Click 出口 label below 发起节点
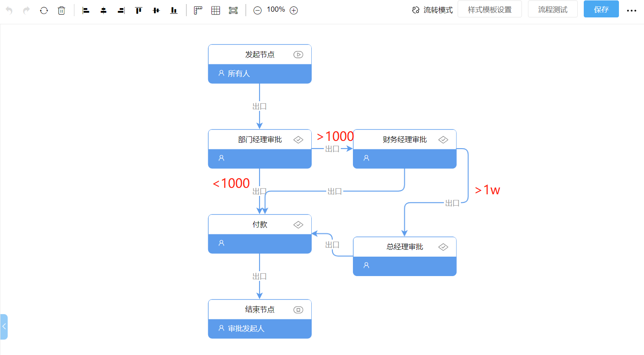The height and width of the screenshot is (355, 644). click(260, 106)
